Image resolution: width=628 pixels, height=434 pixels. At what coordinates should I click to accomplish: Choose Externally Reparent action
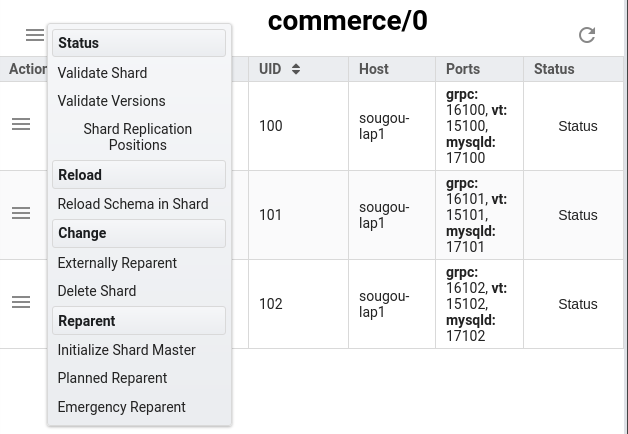tap(117, 263)
